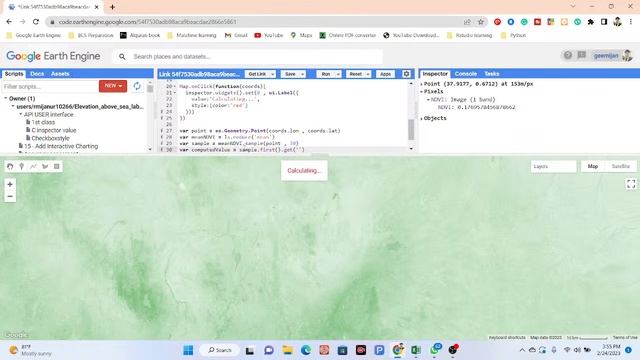
Task: Open Windows Start menu
Action: pyautogui.click(x=188, y=350)
